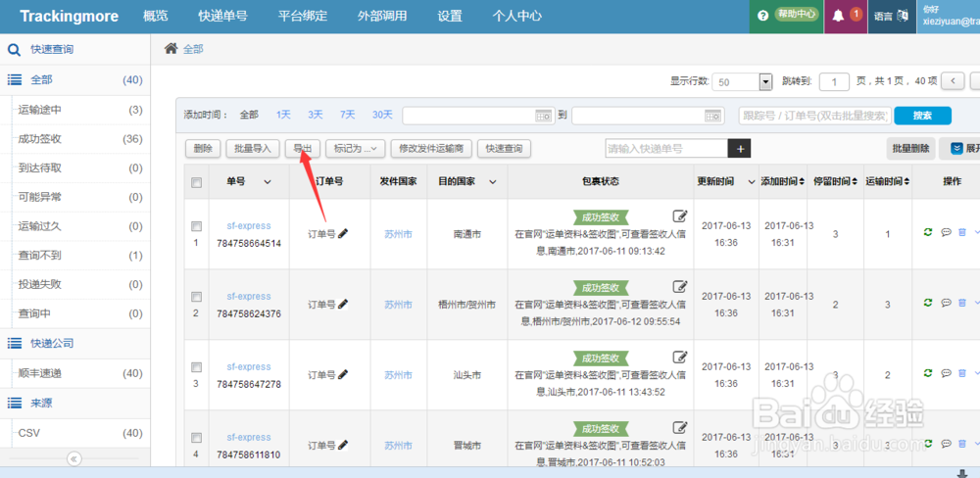Refresh tracking for row 784758624376
Viewport: 980px width, 478px height.
point(928,303)
